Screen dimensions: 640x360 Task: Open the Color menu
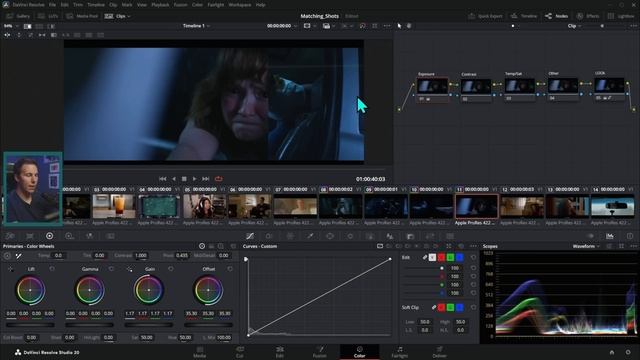(x=197, y=5)
